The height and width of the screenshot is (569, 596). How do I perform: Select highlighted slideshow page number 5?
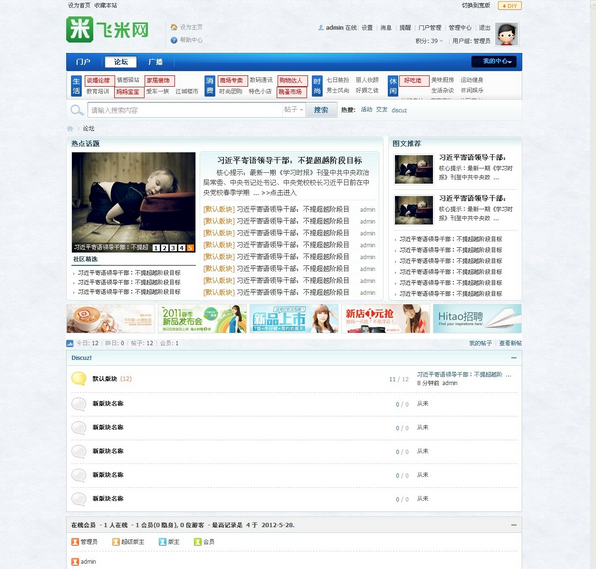pos(190,248)
